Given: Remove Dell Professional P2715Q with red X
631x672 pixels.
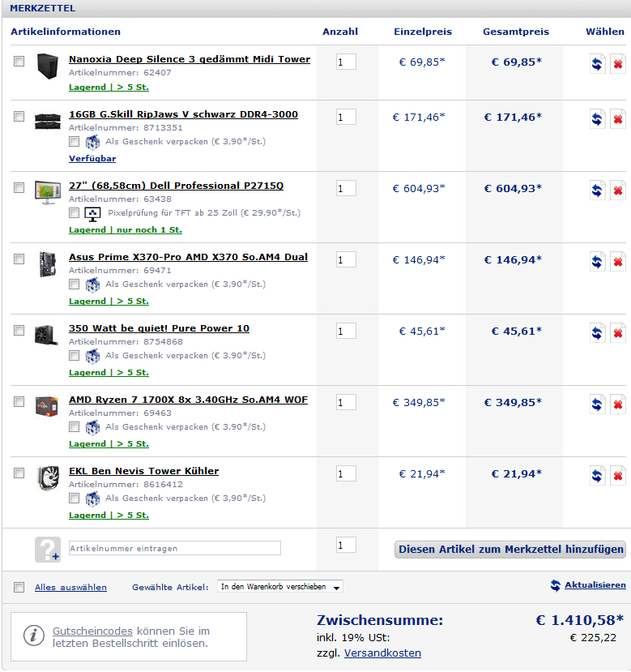Looking at the screenshot, I should (618, 190).
